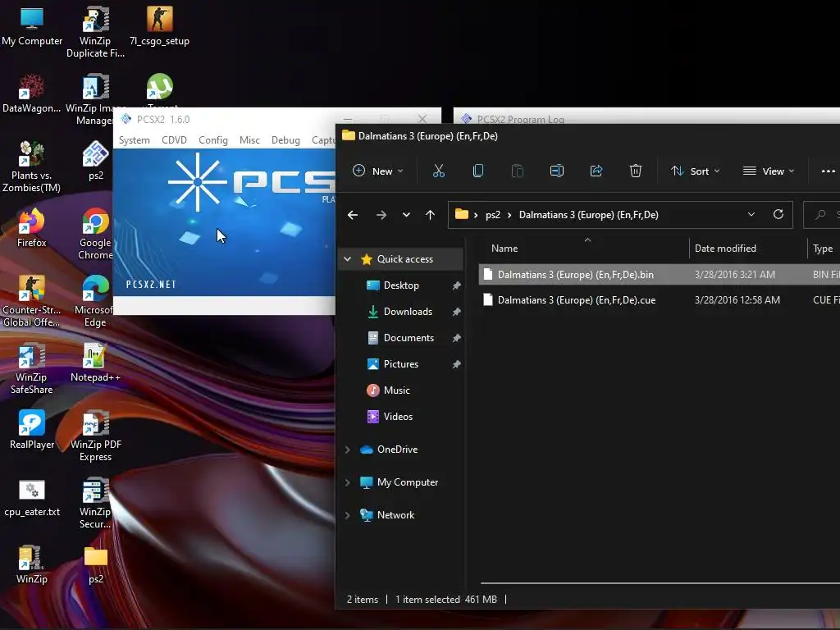Open the System menu in PCSX2
Viewport: 840px width, 630px height.
(x=134, y=139)
